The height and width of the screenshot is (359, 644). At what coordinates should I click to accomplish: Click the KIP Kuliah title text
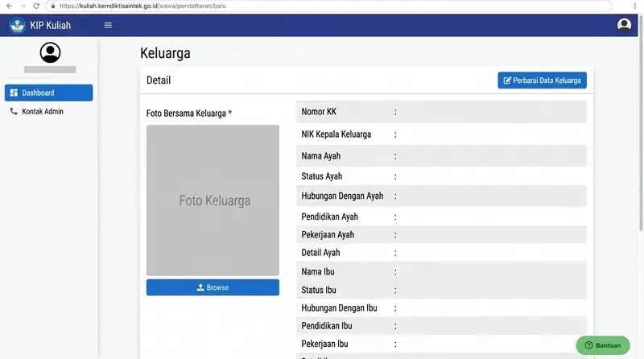click(x=50, y=26)
